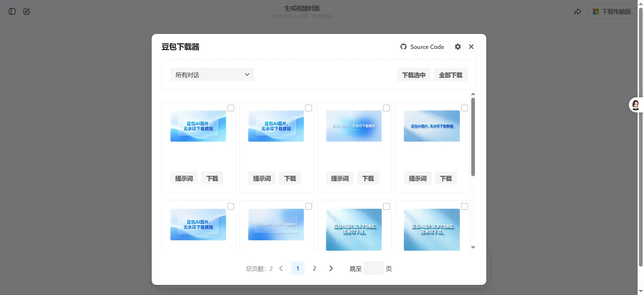Open first thumbnail in top row

[198, 126]
